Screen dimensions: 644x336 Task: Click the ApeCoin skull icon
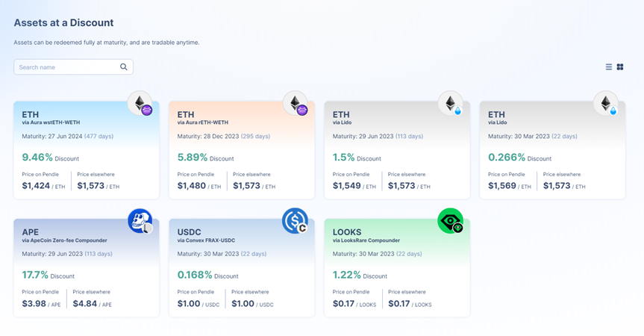coord(140,221)
